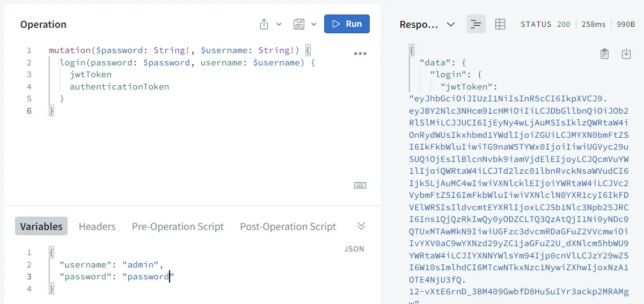Image resolution: width=644 pixels, height=304 pixels.
Task: Copy the response to clipboard
Action: coord(604,54)
